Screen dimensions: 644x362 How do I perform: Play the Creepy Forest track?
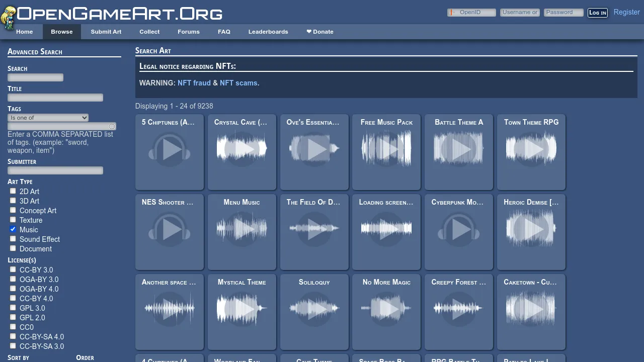pos(458,309)
